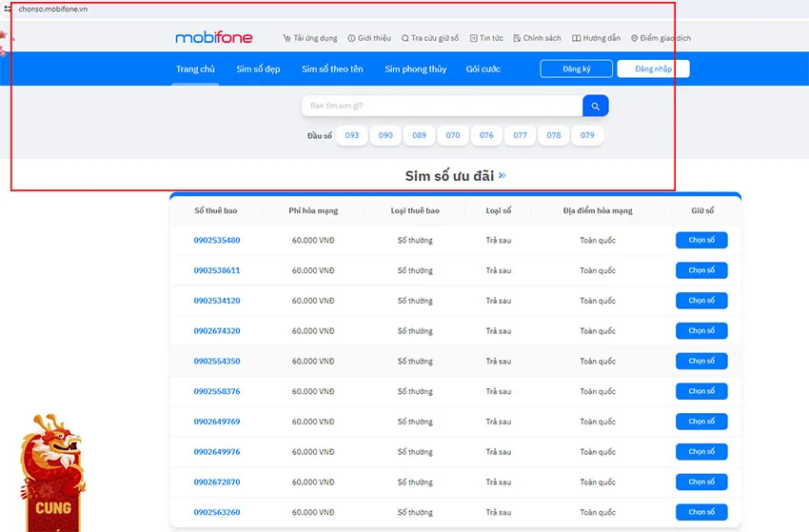
Task: Open number 0902674320
Action: tap(217, 331)
